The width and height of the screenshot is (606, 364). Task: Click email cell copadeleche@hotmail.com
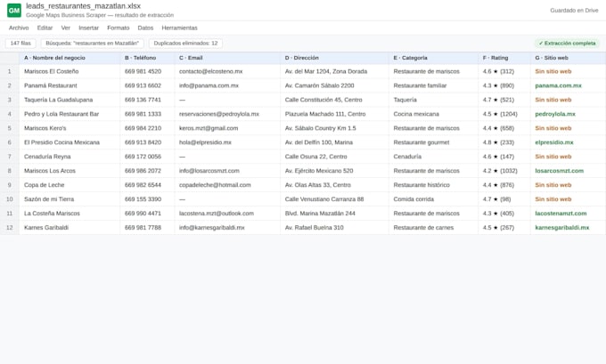[227, 185]
